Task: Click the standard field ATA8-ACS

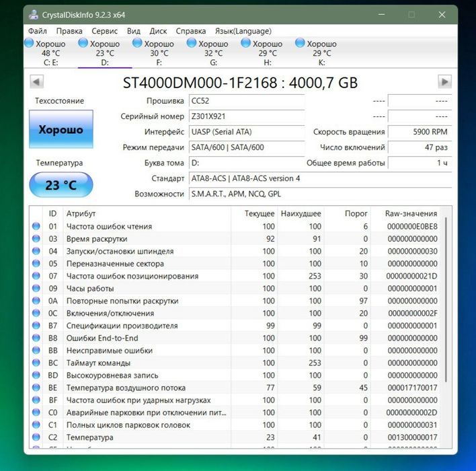Action: coord(320,178)
